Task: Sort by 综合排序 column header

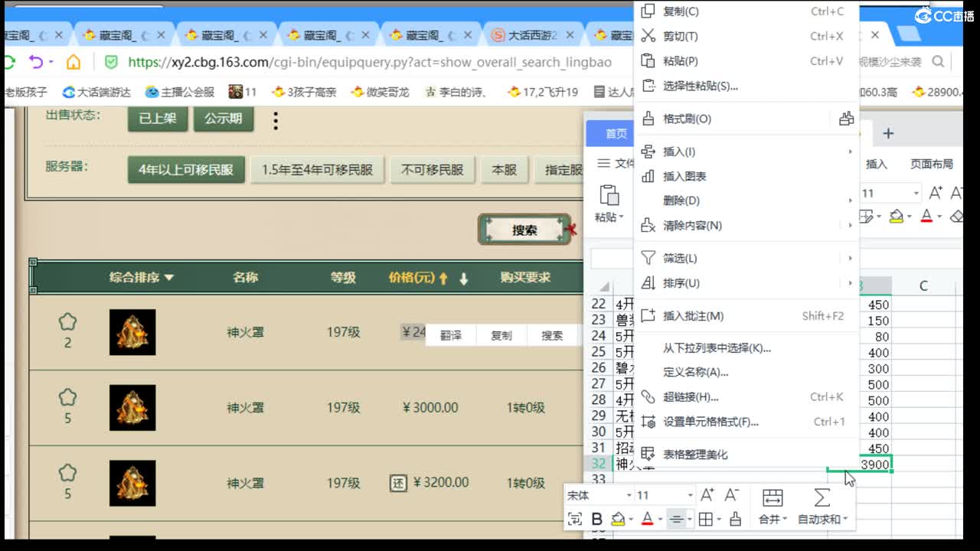Action: [142, 277]
